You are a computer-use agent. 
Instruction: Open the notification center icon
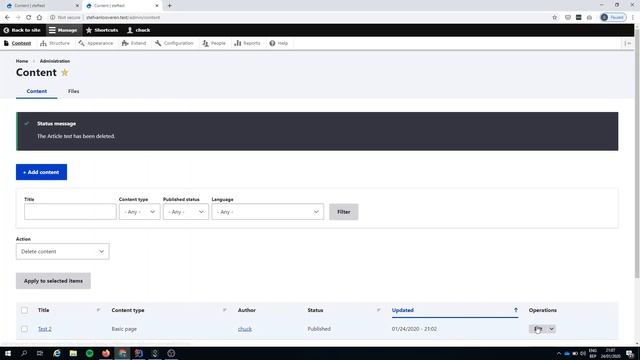(x=631, y=353)
